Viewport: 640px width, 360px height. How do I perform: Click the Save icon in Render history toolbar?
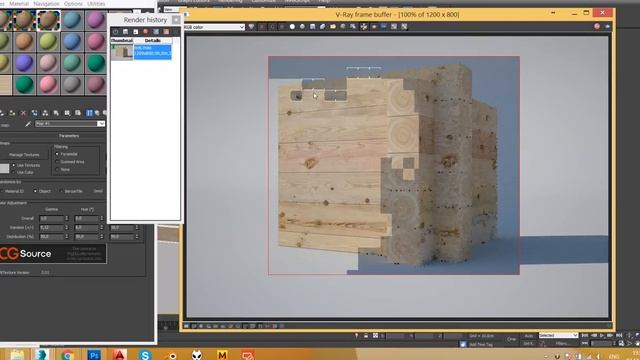pos(126,32)
